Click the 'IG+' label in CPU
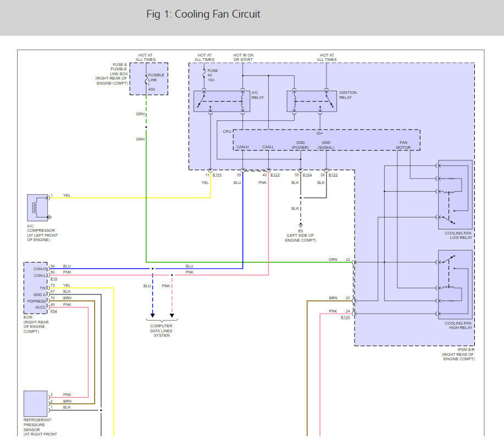Image resolution: width=504 pixels, height=446 pixels. (319, 133)
